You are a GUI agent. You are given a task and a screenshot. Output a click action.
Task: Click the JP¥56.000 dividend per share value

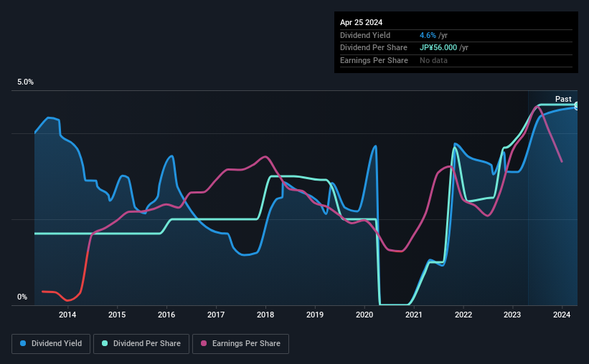tap(438, 48)
